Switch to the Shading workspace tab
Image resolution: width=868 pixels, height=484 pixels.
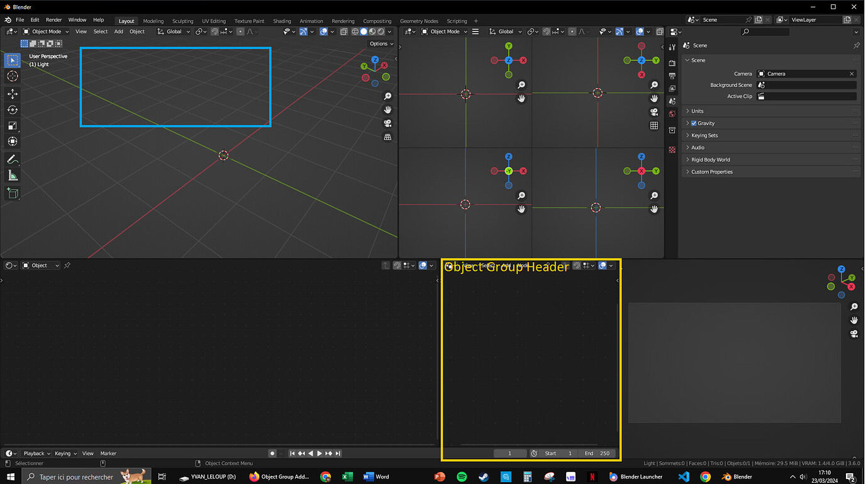282,21
